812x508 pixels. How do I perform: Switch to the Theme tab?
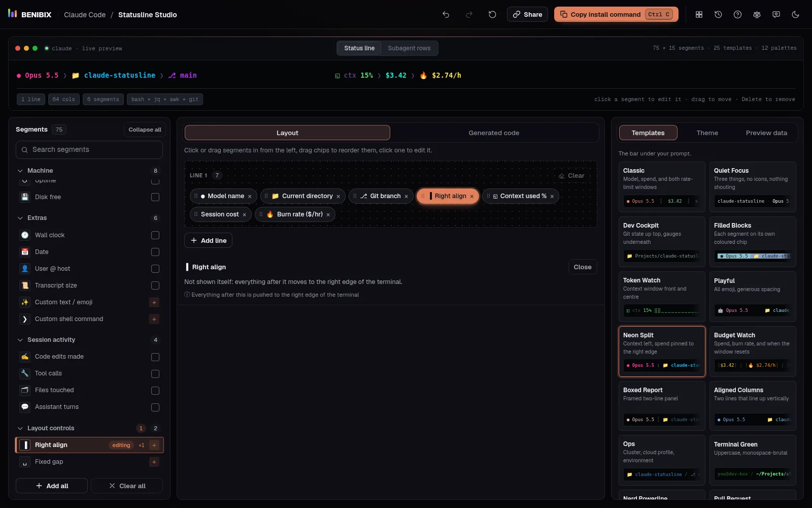pos(707,133)
